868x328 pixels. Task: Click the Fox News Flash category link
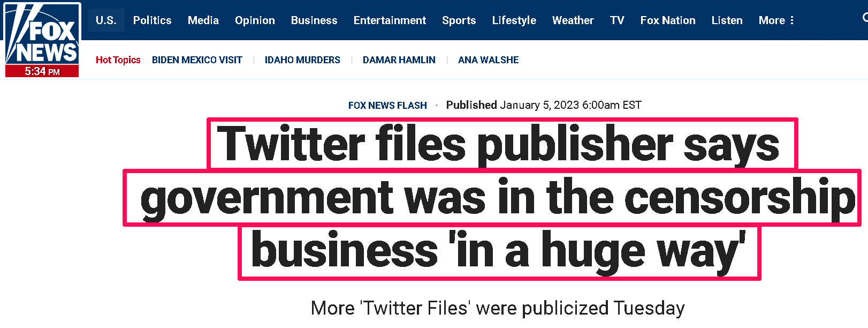[x=387, y=106]
